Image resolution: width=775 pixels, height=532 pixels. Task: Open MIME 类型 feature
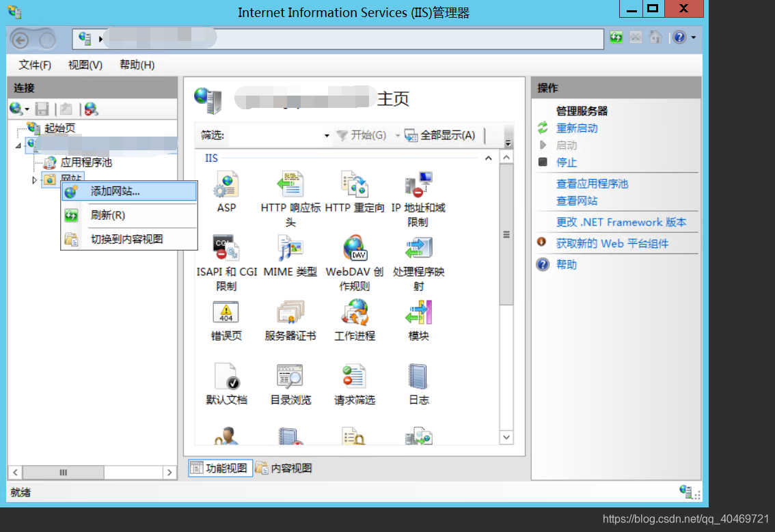pos(290,256)
